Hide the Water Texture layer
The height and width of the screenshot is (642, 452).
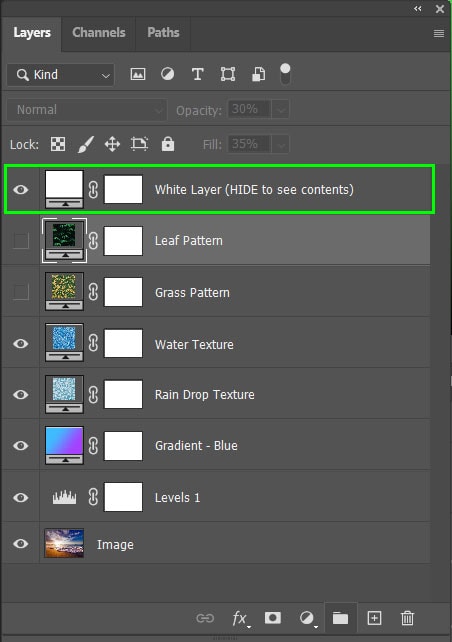(20, 344)
